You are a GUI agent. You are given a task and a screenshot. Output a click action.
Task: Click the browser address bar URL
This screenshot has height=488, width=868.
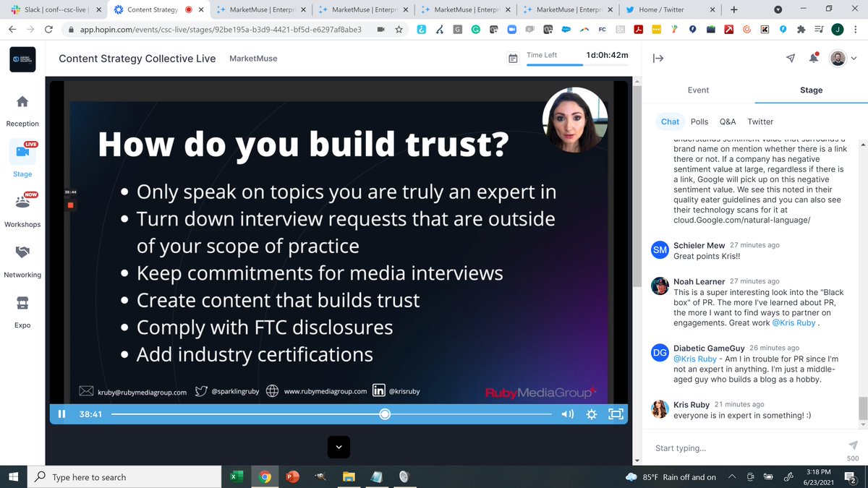pos(219,30)
